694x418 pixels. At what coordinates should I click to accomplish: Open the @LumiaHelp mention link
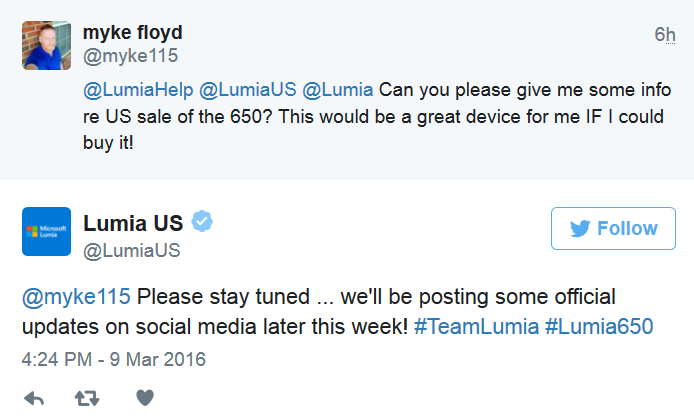[138, 90]
